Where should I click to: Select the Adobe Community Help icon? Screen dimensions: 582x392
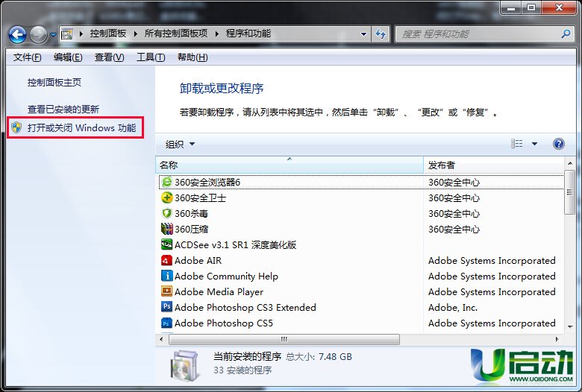pos(167,276)
